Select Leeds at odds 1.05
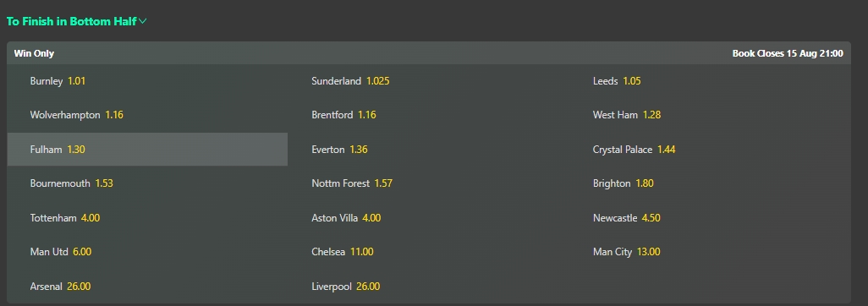868x306 pixels. (711, 81)
